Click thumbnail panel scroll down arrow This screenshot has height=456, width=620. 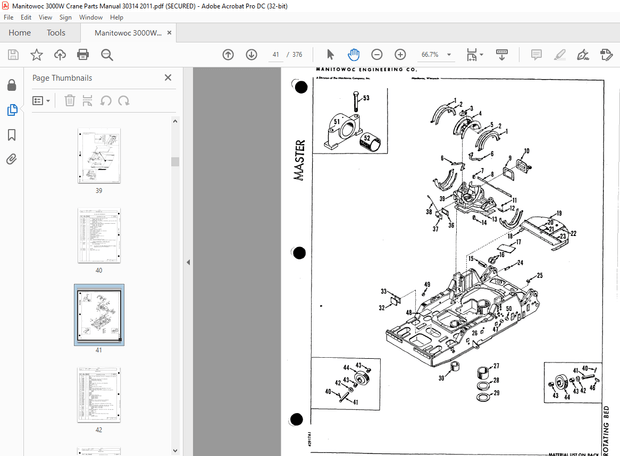click(x=175, y=450)
